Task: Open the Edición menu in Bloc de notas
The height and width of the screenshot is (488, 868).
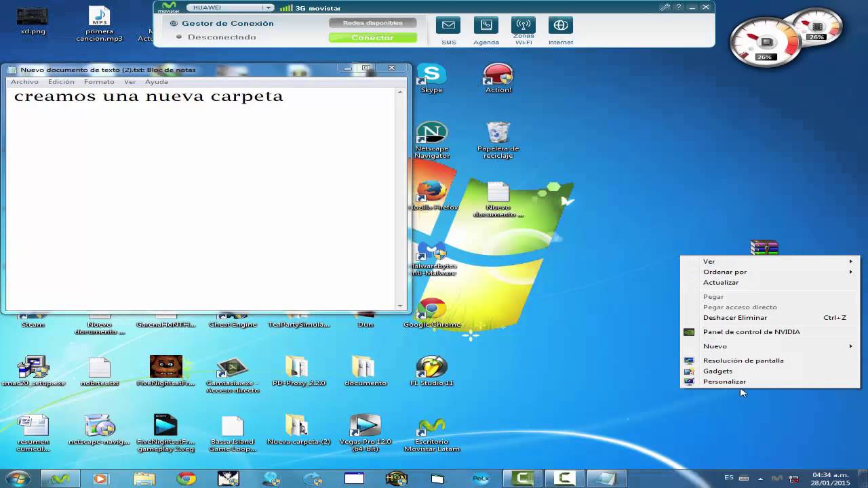Action: point(61,82)
